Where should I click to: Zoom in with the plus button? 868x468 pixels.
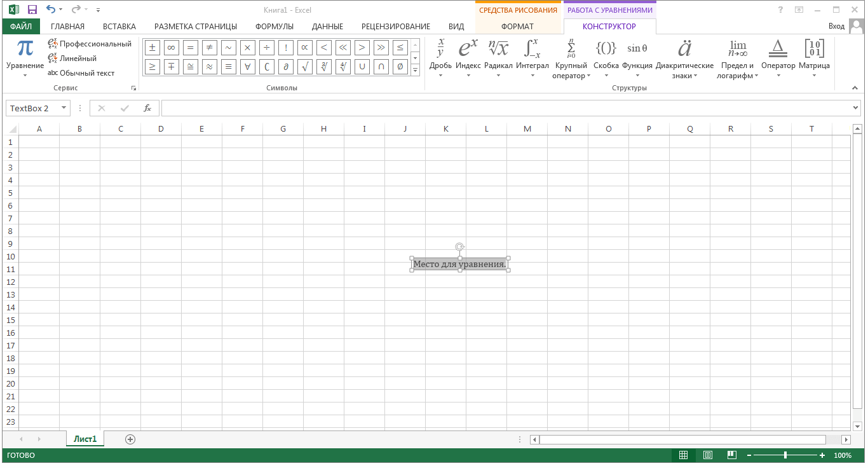click(x=822, y=455)
